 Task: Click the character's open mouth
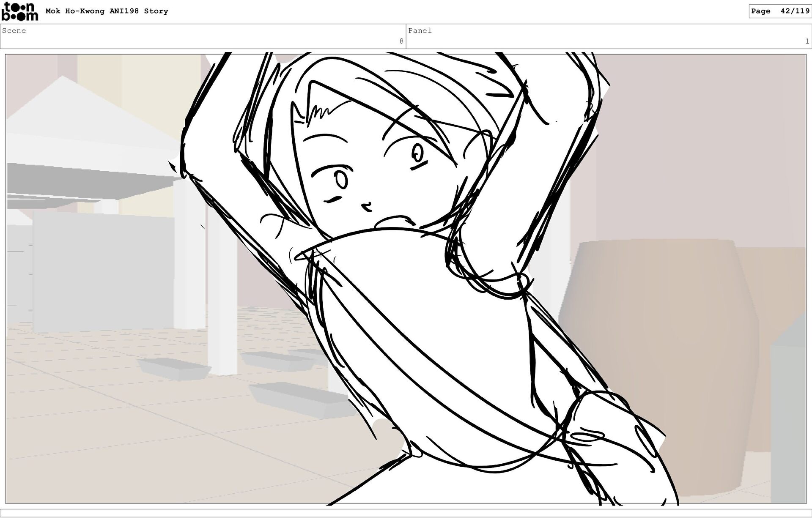394,222
